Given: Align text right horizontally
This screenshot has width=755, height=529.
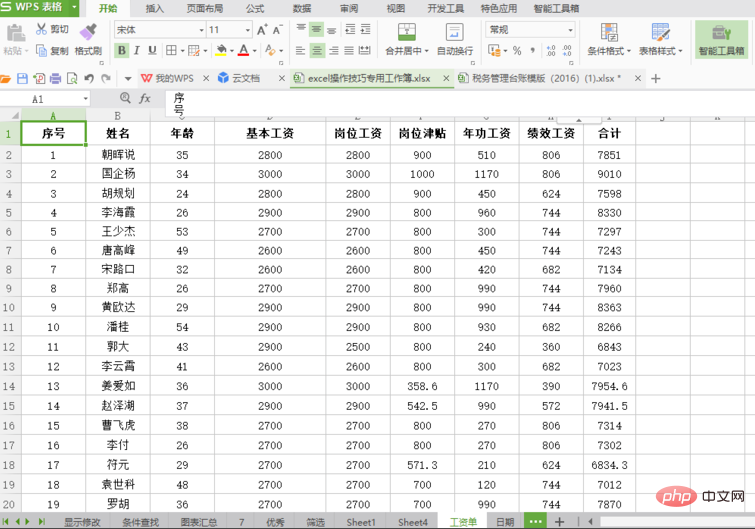Looking at the screenshot, I should tap(334, 51).
